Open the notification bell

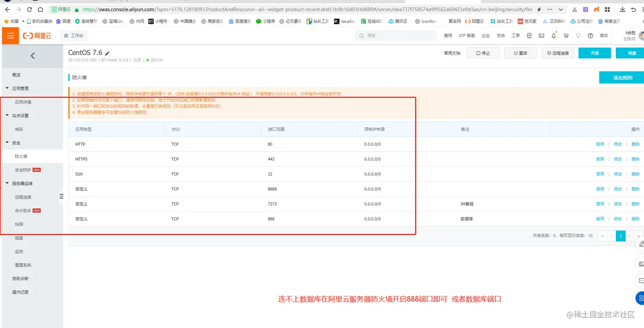coord(554,36)
